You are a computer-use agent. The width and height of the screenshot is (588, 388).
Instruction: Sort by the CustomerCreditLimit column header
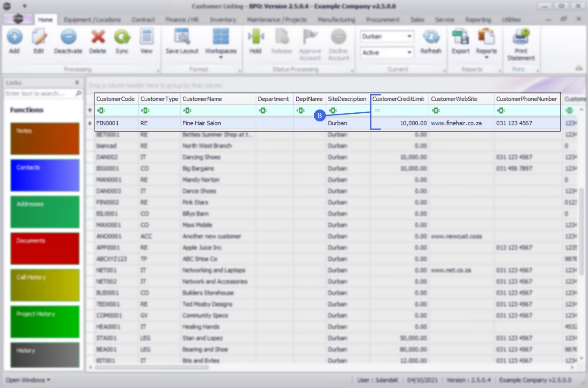tap(400, 99)
